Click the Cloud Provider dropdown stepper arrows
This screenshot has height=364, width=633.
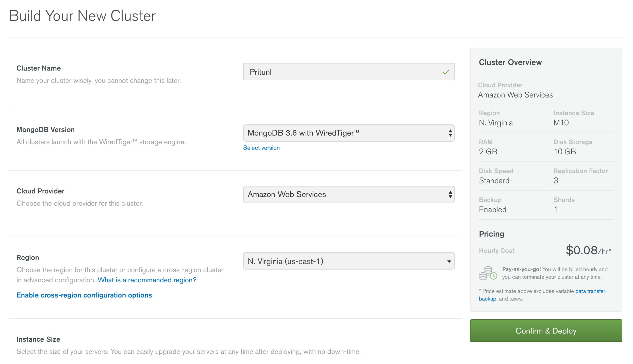(x=450, y=194)
